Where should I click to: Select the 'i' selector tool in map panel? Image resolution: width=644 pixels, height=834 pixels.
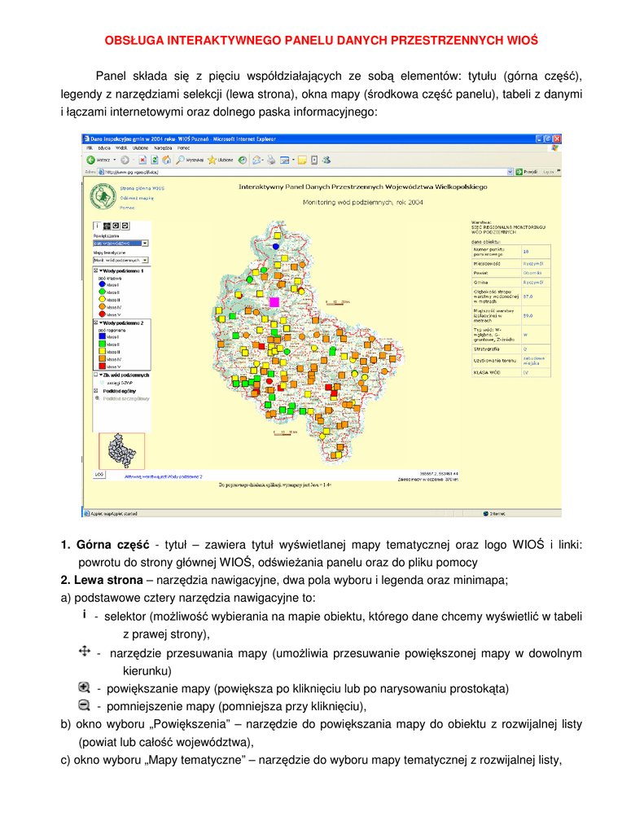point(96,225)
